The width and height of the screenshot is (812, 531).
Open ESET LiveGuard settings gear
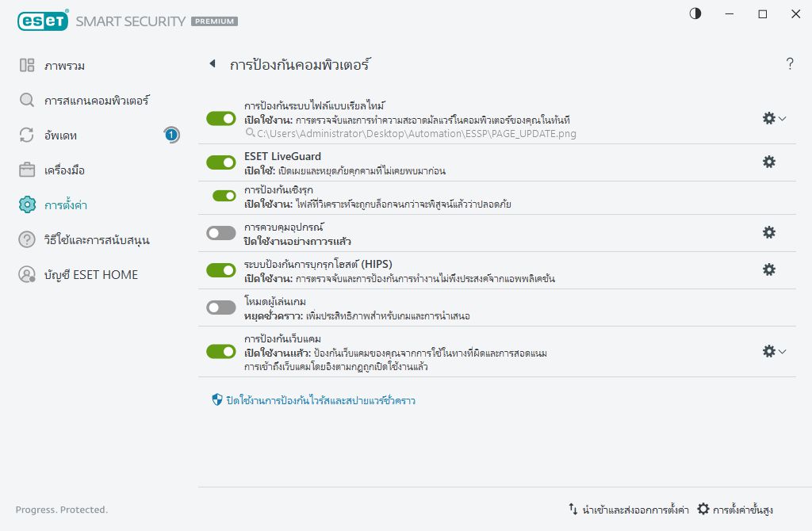[768, 161]
